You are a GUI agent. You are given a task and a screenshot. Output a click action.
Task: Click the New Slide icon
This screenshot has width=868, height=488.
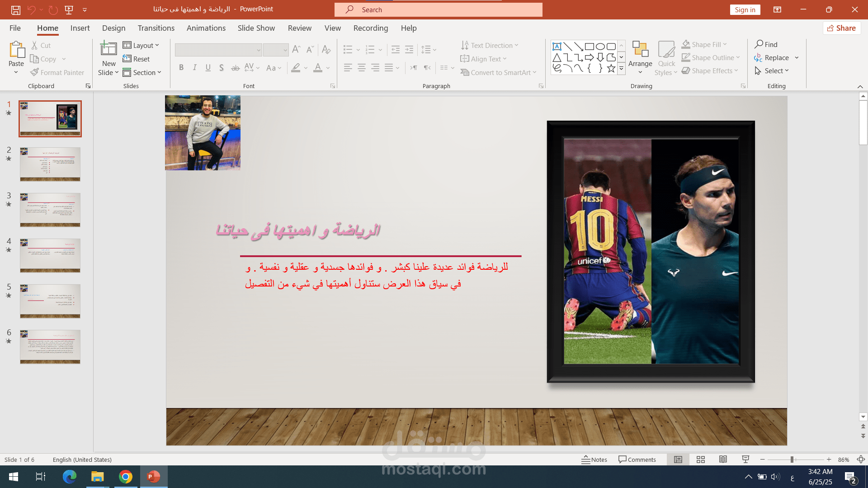[x=108, y=49]
